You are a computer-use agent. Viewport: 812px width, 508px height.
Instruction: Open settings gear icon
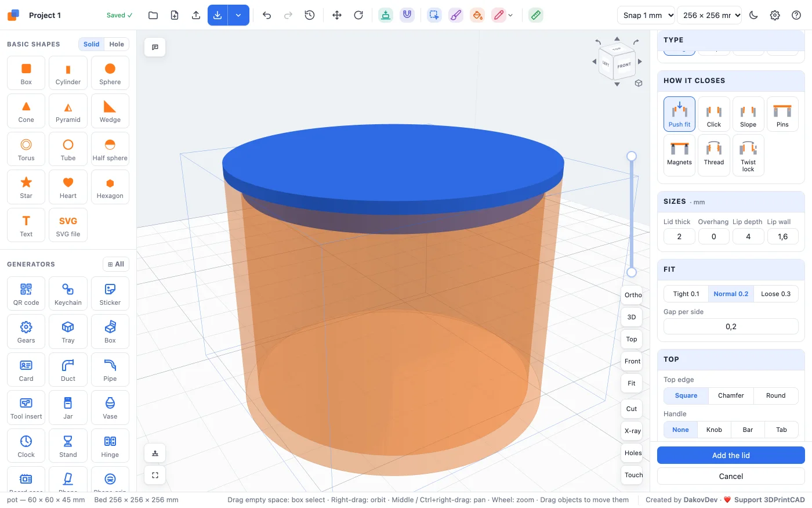[x=775, y=15]
